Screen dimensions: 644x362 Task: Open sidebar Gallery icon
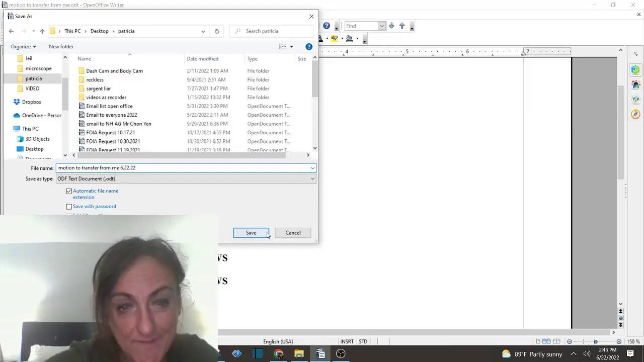pos(635,100)
